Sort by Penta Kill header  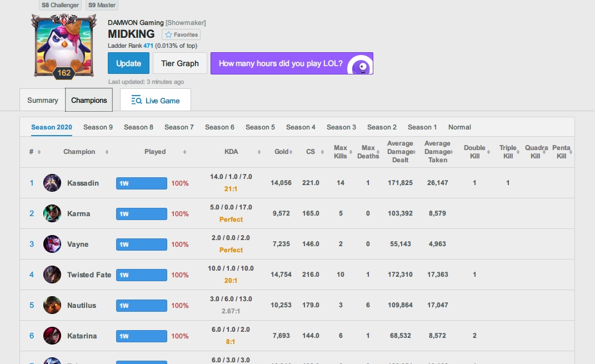click(562, 152)
